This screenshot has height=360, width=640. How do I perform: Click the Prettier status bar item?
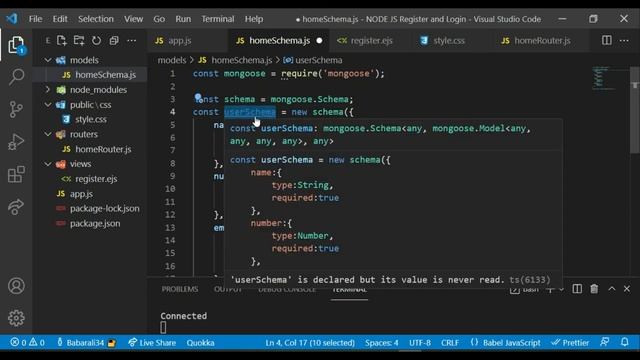[570, 342]
